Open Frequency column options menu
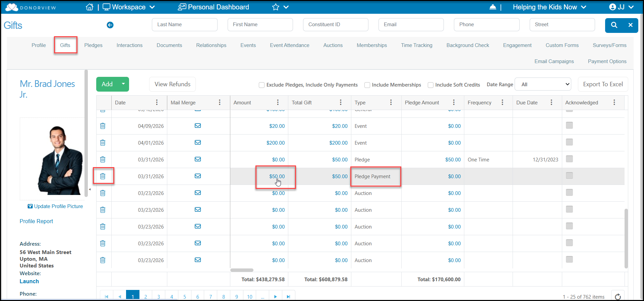 (x=502, y=102)
